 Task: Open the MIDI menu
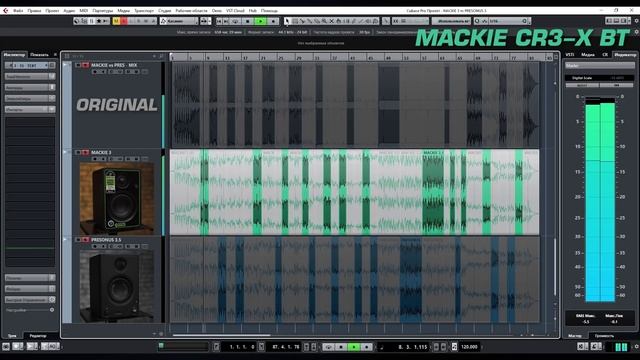tap(84, 11)
